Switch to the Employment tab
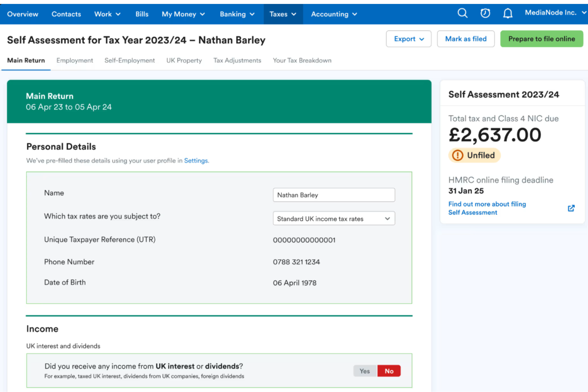Viewport: 588px width, 392px height. [x=75, y=60]
